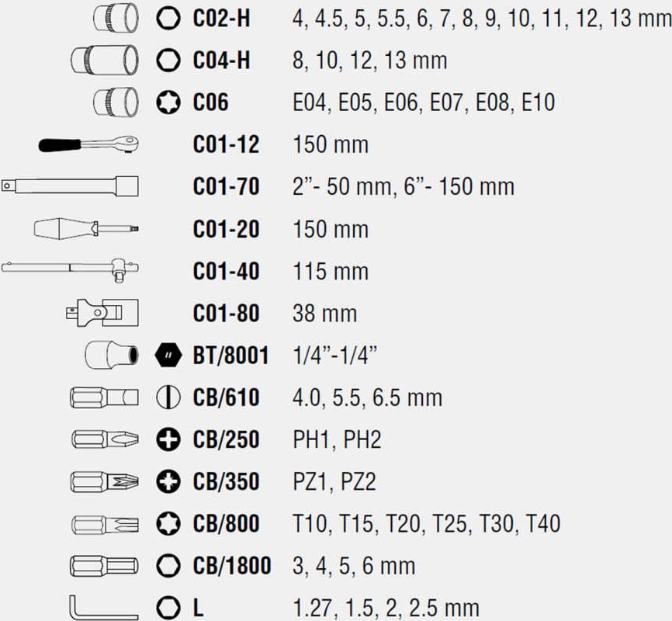This screenshot has width=672, height=621.
Task: Select the extension bar drawing for C01-70
Action: coord(70,186)
